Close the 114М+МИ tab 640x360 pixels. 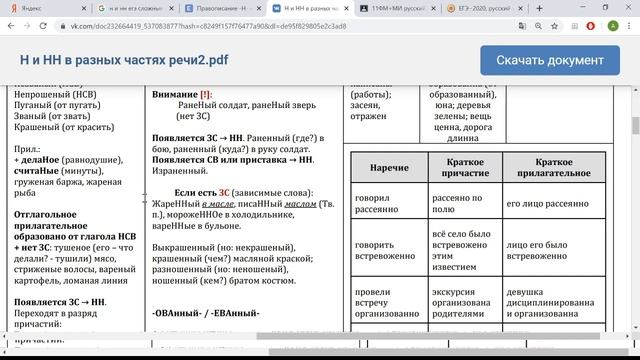pos(433,8)
